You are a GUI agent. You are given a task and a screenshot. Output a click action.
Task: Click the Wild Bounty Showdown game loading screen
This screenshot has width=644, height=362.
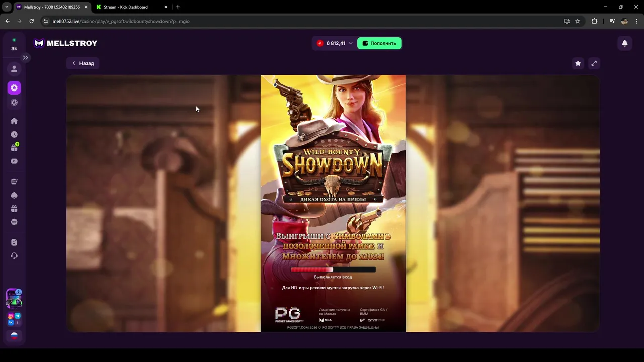pyautogui.click(x=333, y=204)
